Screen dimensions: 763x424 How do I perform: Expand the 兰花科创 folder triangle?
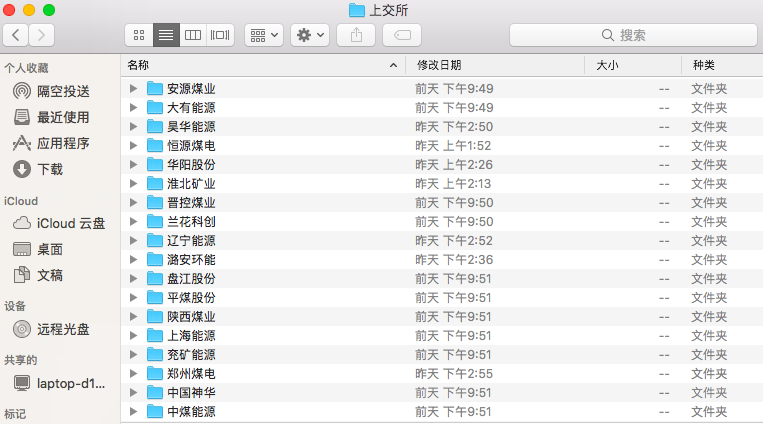click(133, 221)
